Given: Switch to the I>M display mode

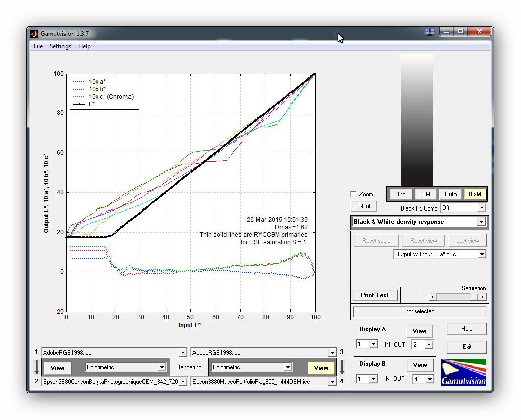Looking at the screenshot, I should pyautogui.click(x=425, y=194).
